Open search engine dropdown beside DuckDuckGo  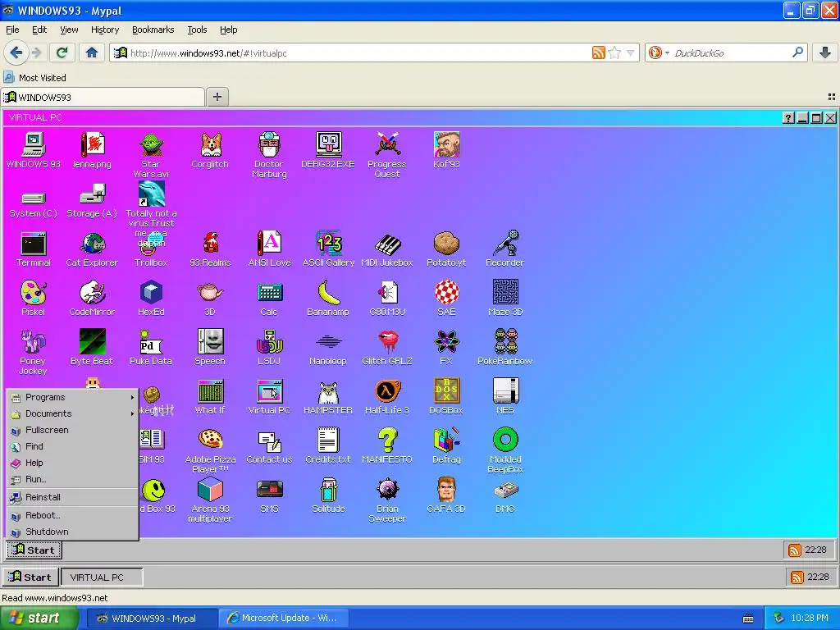pyautogui.click(x=667, y=53)
